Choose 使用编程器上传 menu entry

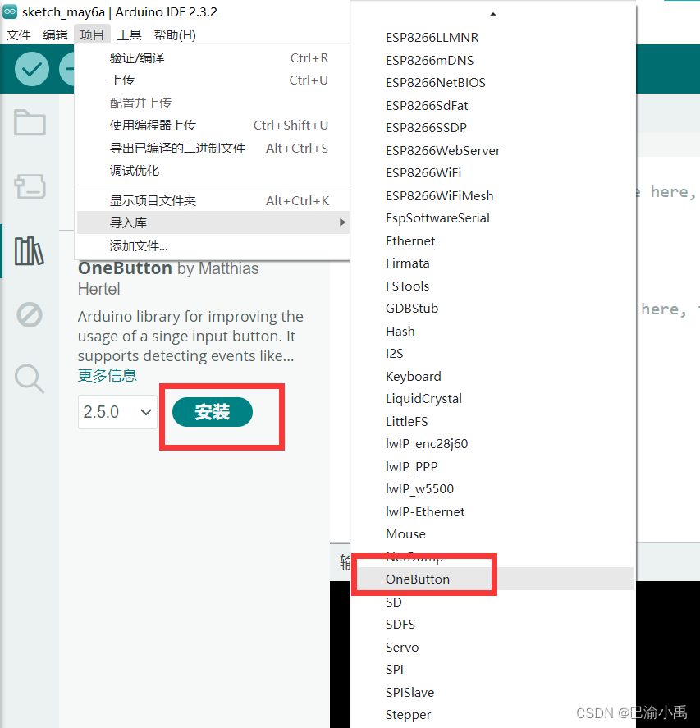(213, 126)
